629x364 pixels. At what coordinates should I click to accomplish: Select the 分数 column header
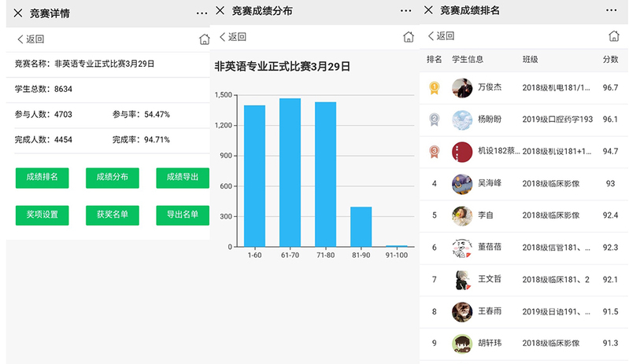click(610, 60)
